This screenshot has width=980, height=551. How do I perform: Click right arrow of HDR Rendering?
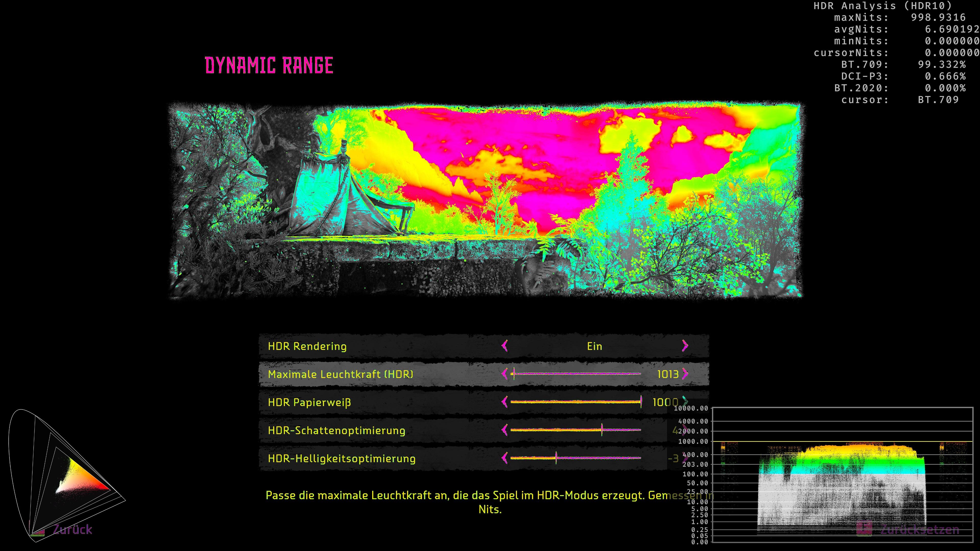(x=685, y=346)
